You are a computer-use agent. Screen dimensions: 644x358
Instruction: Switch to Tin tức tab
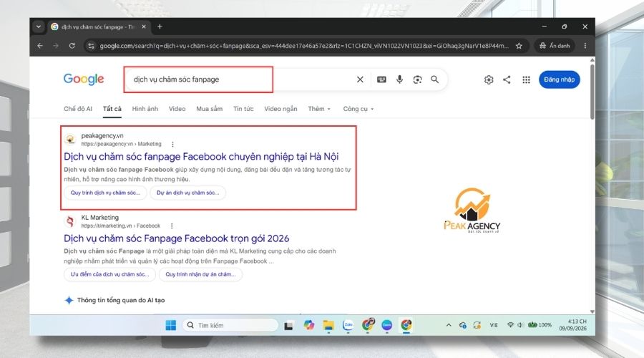243,109
